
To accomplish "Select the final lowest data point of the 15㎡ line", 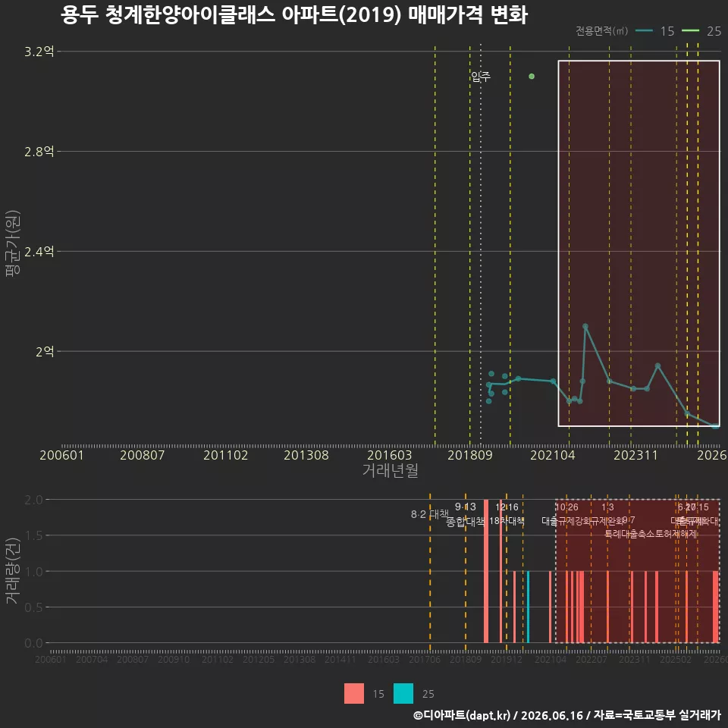I will pyautogui.click(x=715, y=425).
